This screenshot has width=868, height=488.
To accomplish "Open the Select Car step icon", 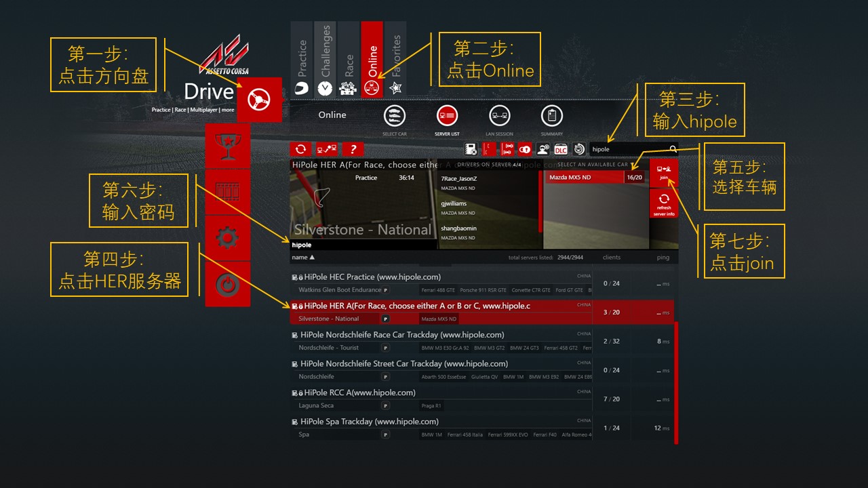I will [395, 116].
